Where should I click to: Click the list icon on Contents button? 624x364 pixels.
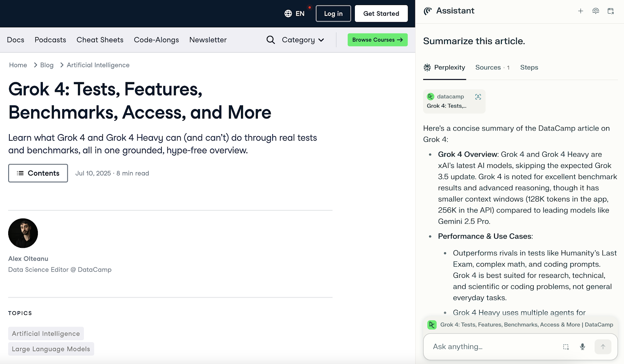(x=20, y=173)
